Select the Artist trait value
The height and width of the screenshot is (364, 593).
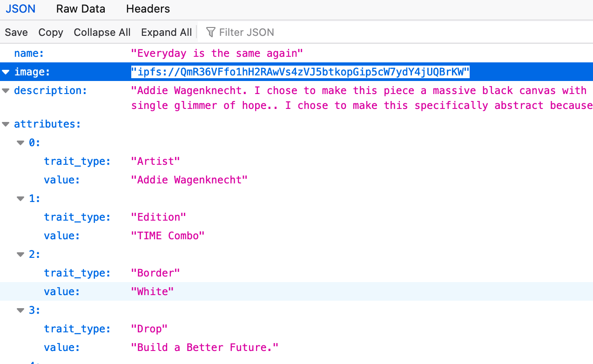(189, 180)
